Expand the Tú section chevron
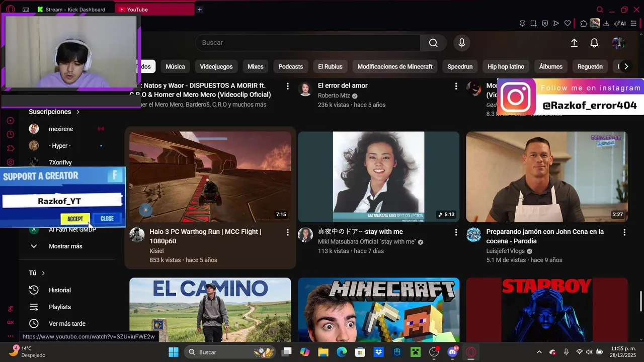 click(x=43, y=273)
